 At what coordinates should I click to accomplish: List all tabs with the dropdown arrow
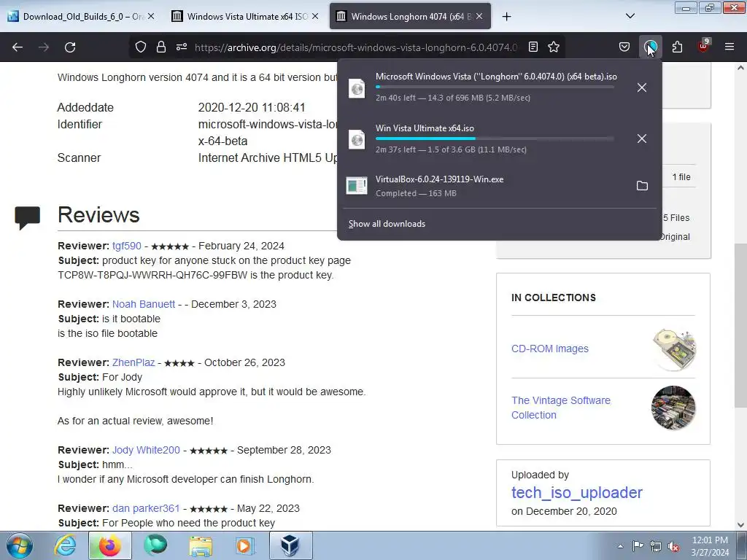[630, 16]
